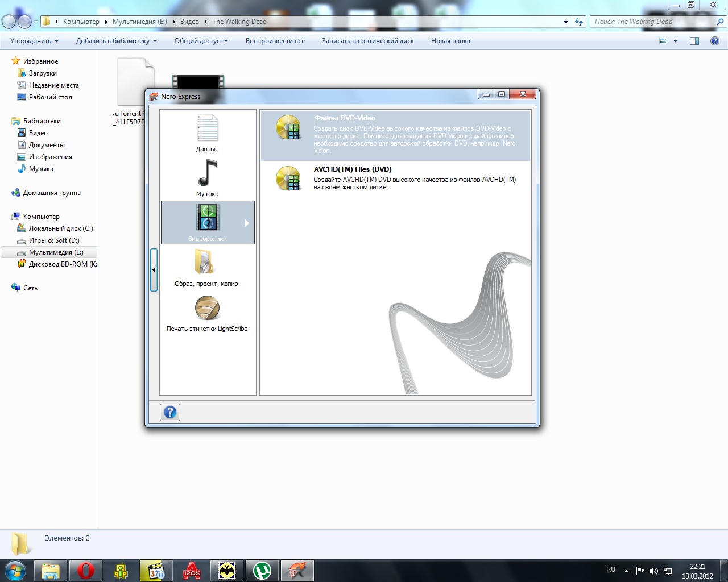Open Windows Explorer from the taskbar
The image size is (728, 582).
[51, 570]
